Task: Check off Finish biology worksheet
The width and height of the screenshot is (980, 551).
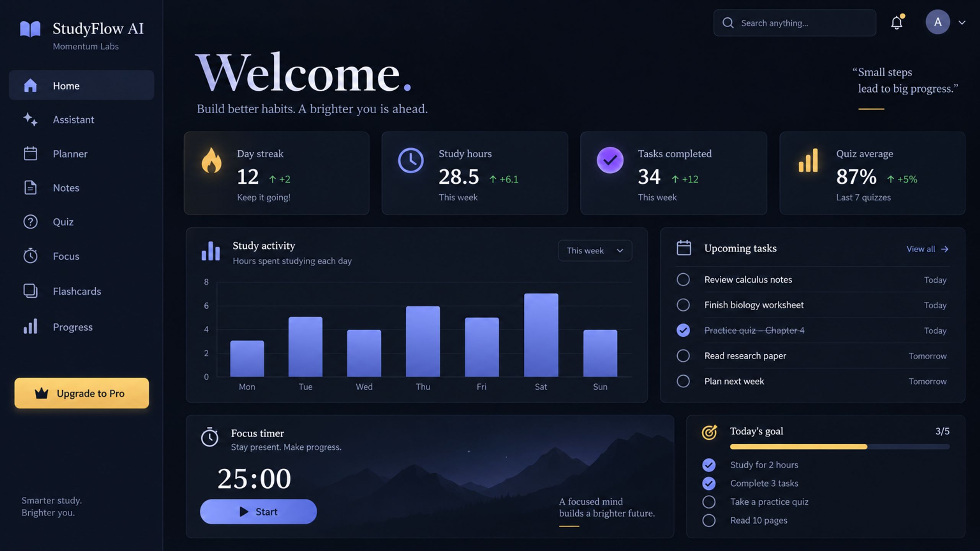Action: pyautogui.click(x=683, y=305)
